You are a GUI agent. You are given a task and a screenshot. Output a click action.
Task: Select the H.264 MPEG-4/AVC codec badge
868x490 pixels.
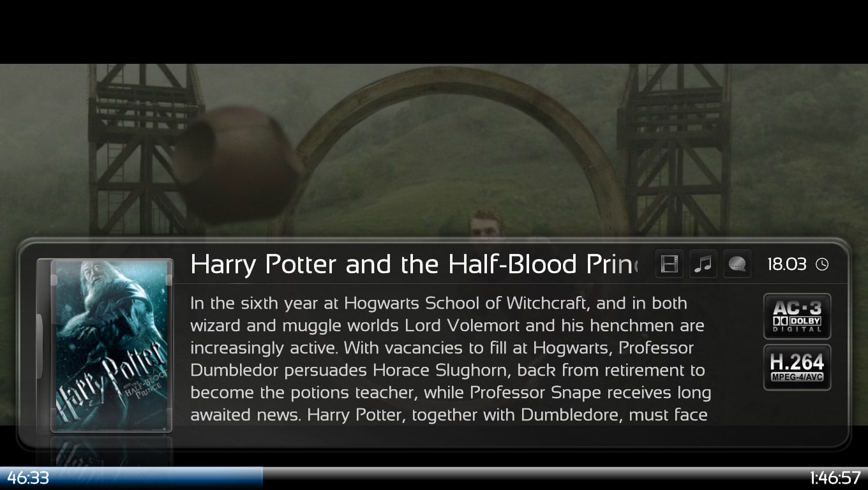(797, 367)
